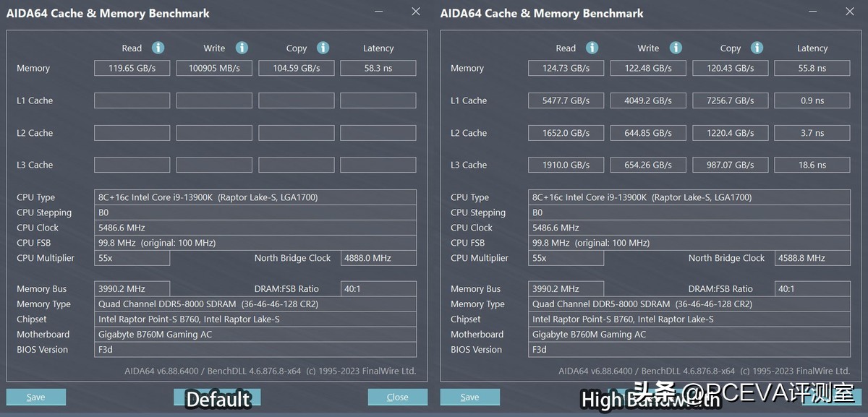Open the Copy info tooltip in the left window
This screenshot has height=417, width=868.
coord(323,48)
